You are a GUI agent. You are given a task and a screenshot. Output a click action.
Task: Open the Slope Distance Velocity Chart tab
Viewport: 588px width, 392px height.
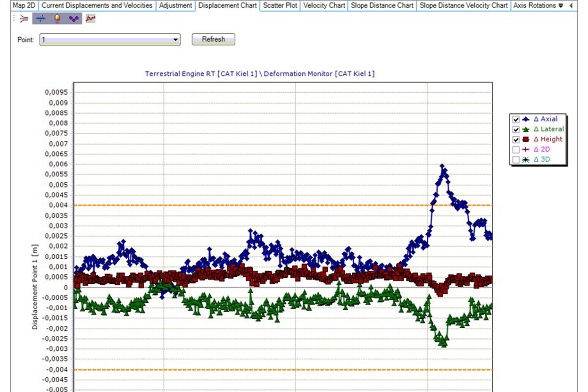point(464,5)
